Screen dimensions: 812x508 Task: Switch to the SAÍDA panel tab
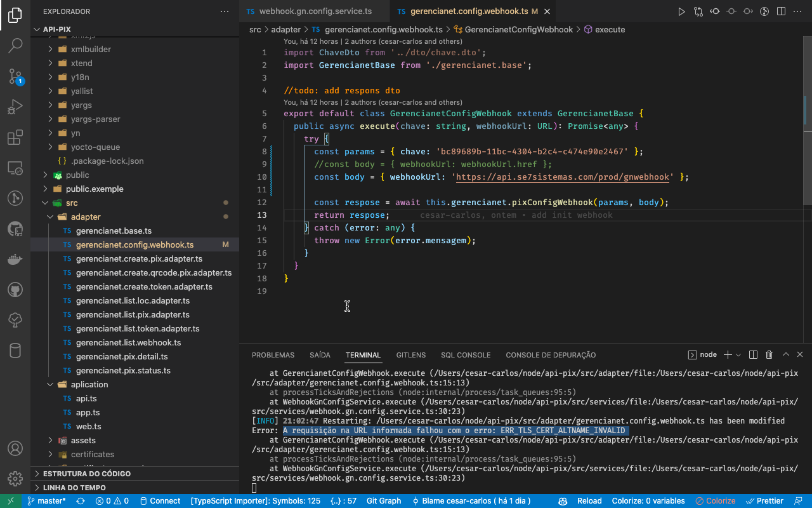pos(320,355)
